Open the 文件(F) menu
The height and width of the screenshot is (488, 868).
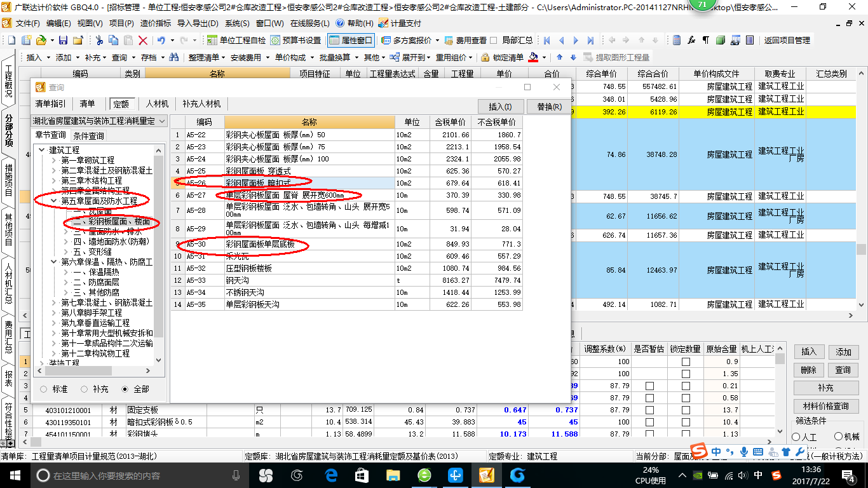pos(28,23)
